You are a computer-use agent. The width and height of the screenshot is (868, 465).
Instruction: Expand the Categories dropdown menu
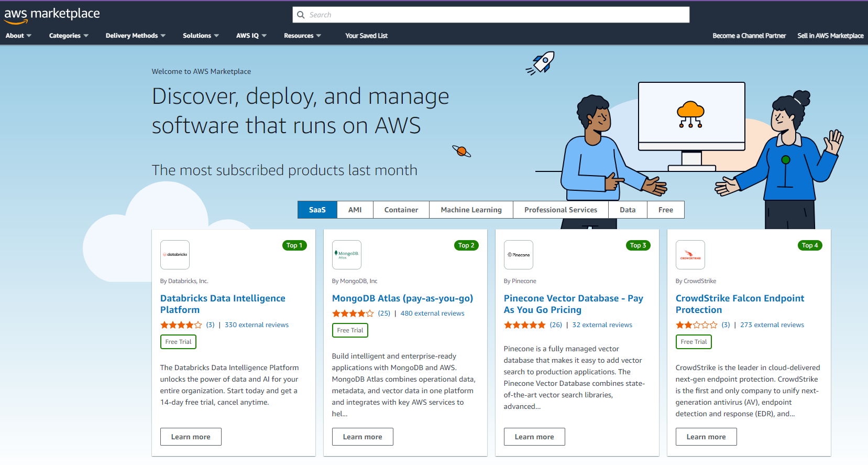coord(69,36)
